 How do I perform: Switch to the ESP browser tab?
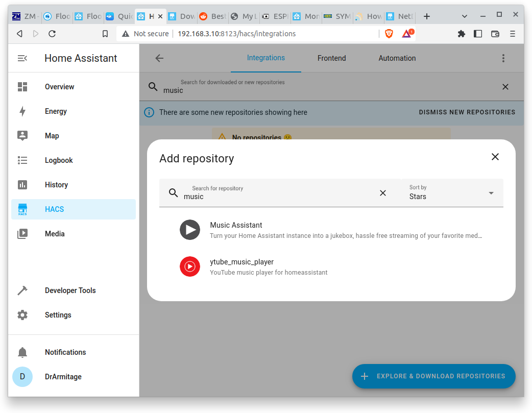pyautogui.click(x=275, y=16)
